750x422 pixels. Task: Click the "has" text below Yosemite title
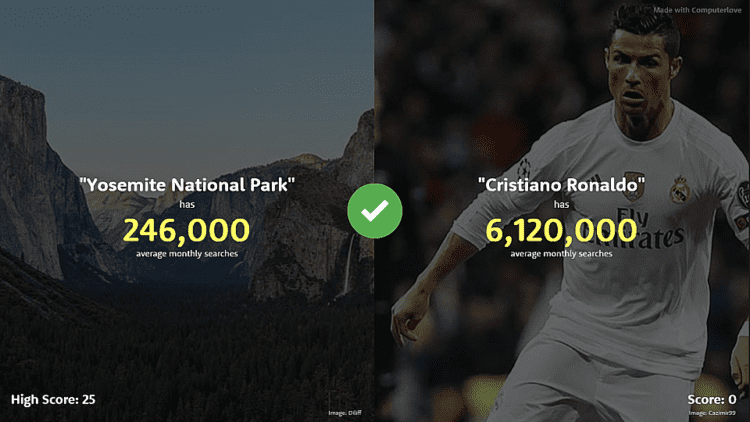187,204
